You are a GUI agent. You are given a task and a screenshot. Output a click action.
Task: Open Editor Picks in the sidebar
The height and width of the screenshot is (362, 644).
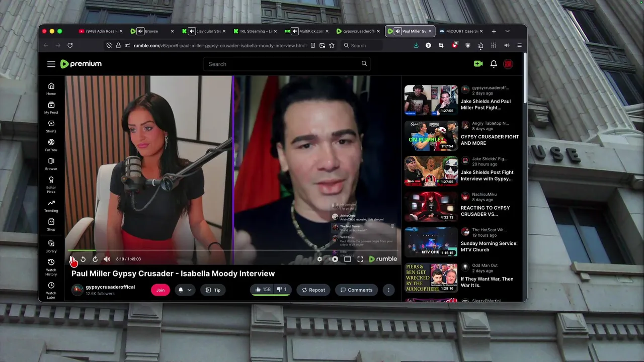(x=51, y=185)
